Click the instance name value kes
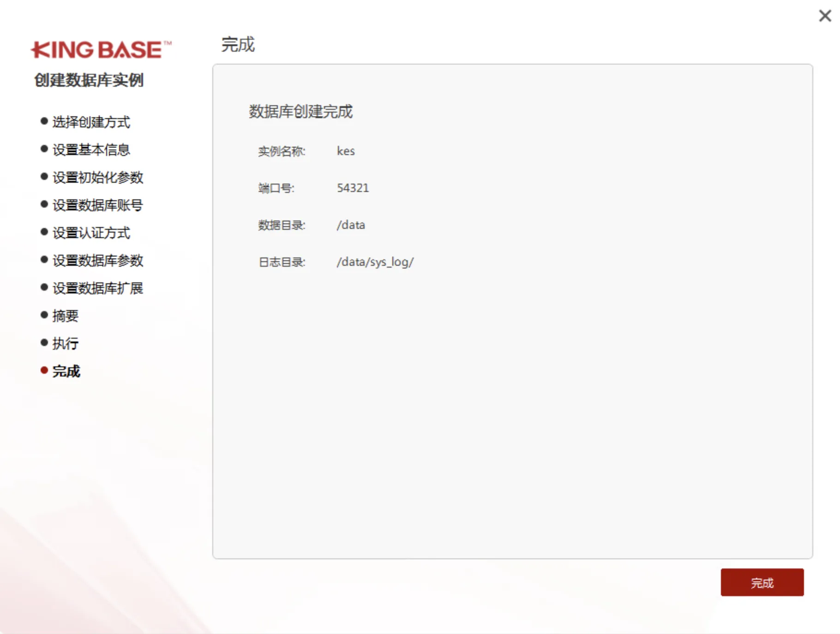This screenshot has height=634, width=840. pyautogui.click(x=346, y=150)
